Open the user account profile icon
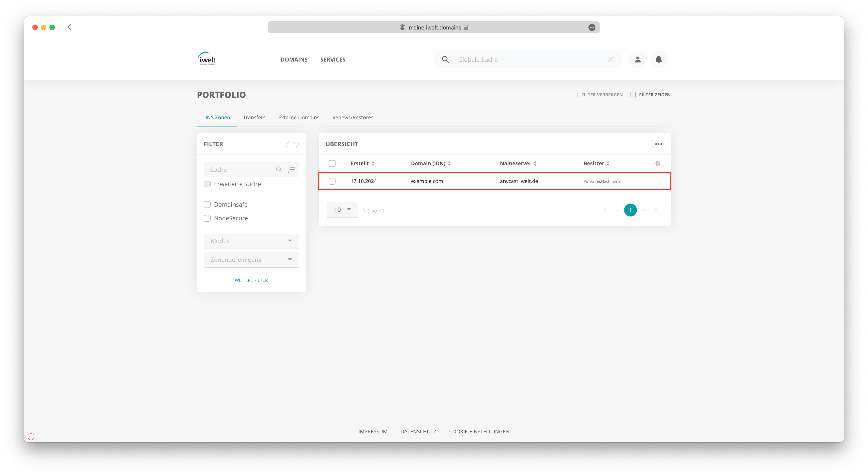This screenshot has width=868, height=474. tap(638, 59)
